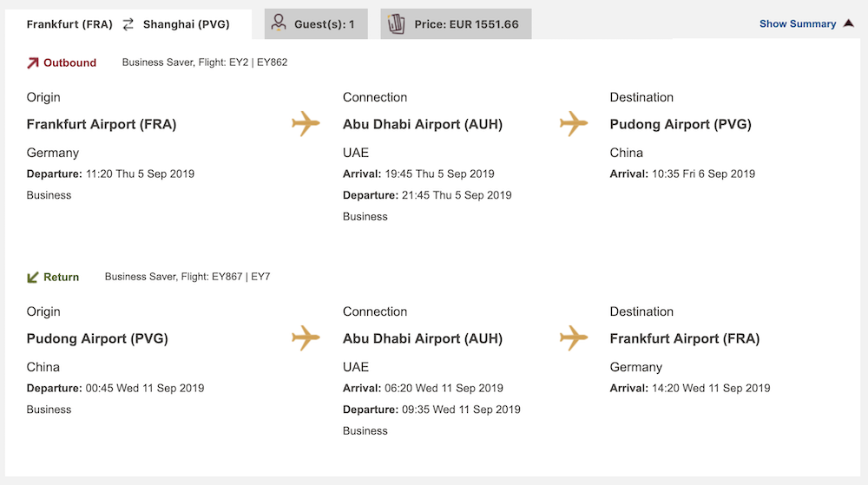
Task: Click the guest person icon
Action: 279,23
